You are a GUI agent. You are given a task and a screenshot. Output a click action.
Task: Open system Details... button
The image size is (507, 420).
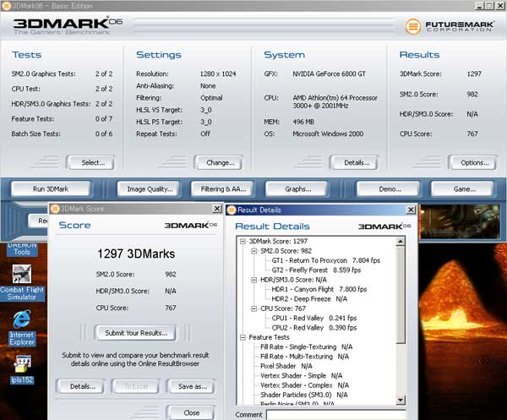(x=354, y=162)
